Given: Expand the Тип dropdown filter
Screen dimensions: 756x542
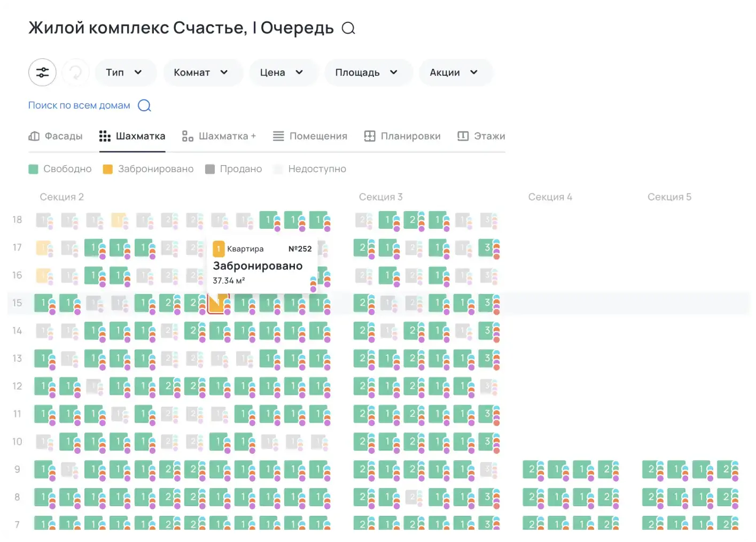Looking at the screenshot, I should coord(125,72).
